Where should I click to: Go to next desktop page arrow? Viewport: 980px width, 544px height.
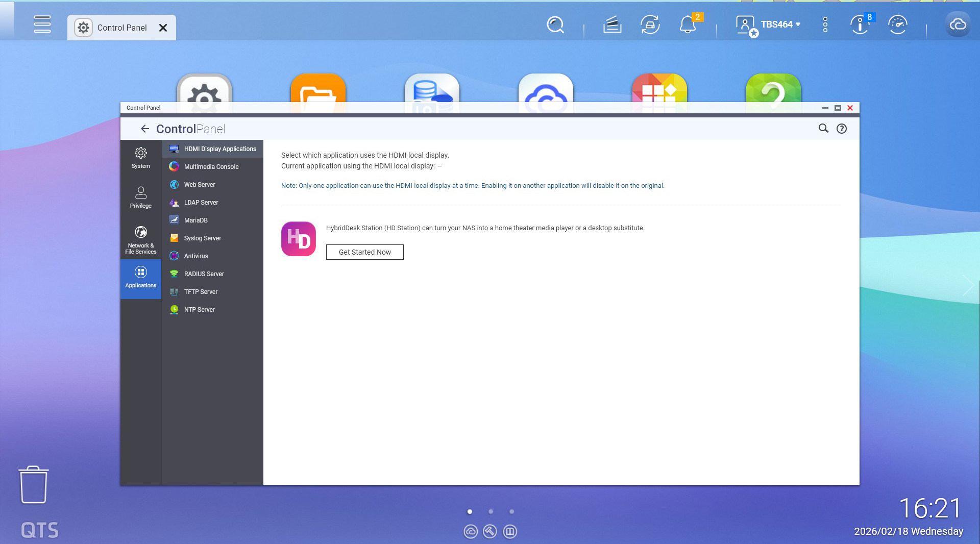[x=968, y=285]
